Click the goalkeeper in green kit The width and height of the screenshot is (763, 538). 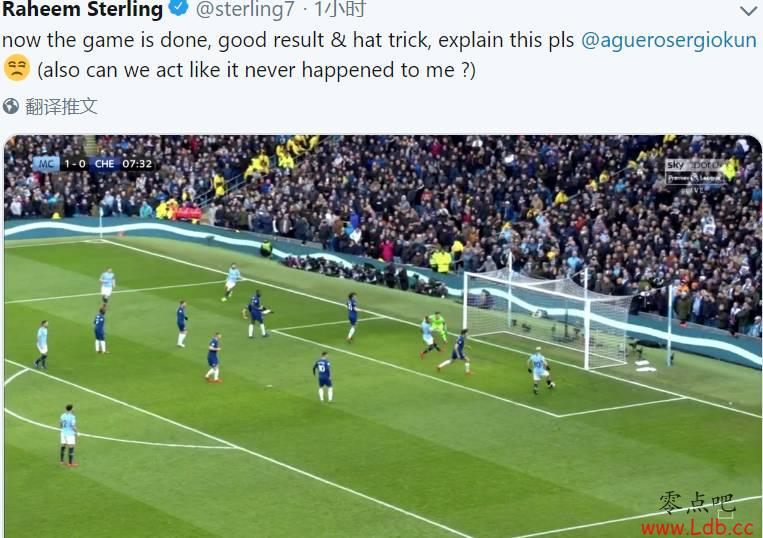pyautogui.click(x=439, y=328)
